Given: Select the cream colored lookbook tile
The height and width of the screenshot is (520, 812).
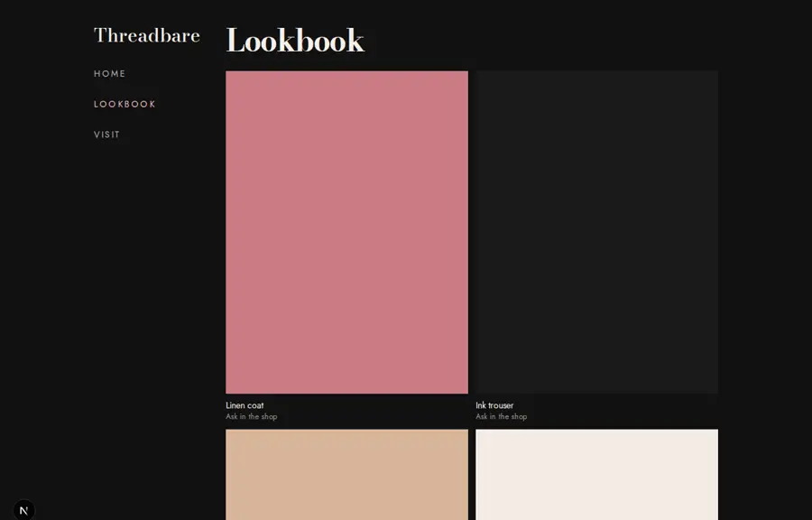Looking at the screenshot, I should [596, 475].
